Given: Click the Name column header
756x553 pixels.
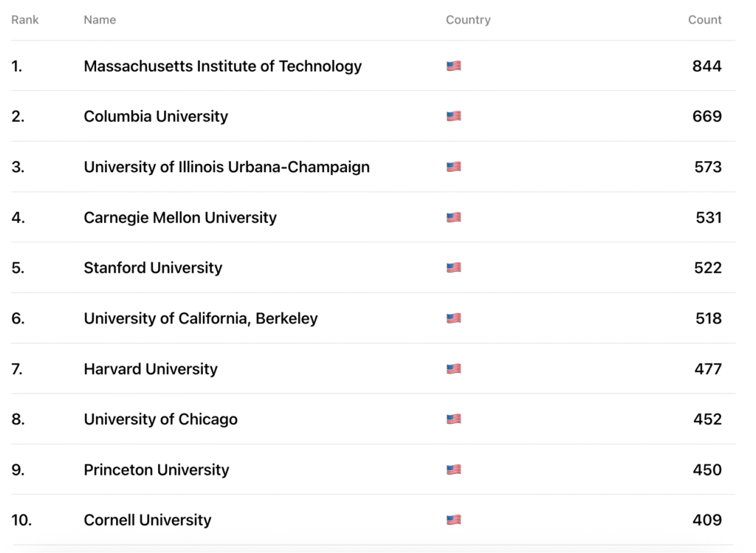Looking at the screenshot, I should 100,20.
